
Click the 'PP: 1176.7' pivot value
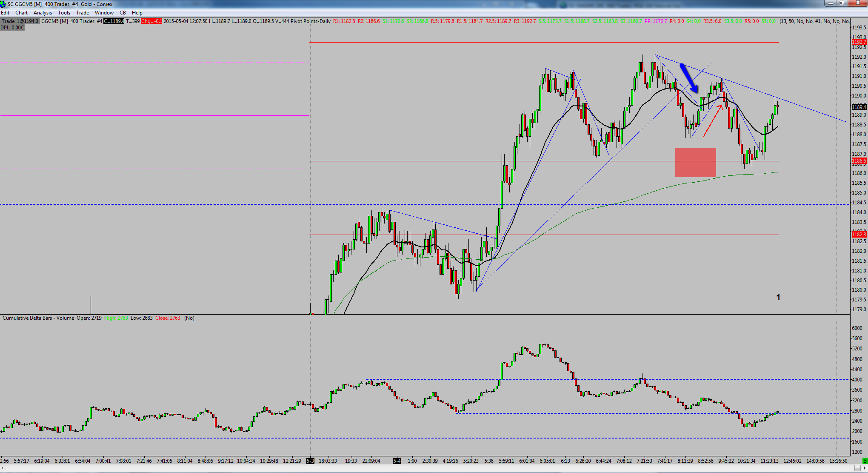click(x=656, y=21)
